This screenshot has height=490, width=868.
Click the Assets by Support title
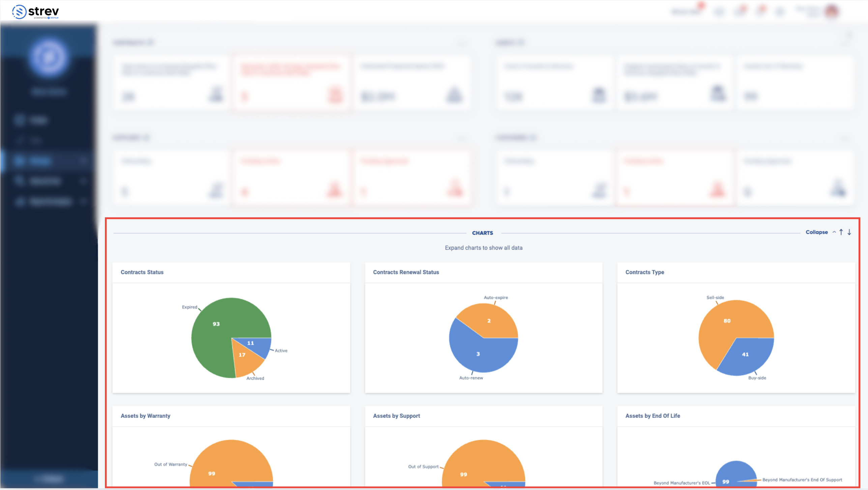(x=396, y=416)
